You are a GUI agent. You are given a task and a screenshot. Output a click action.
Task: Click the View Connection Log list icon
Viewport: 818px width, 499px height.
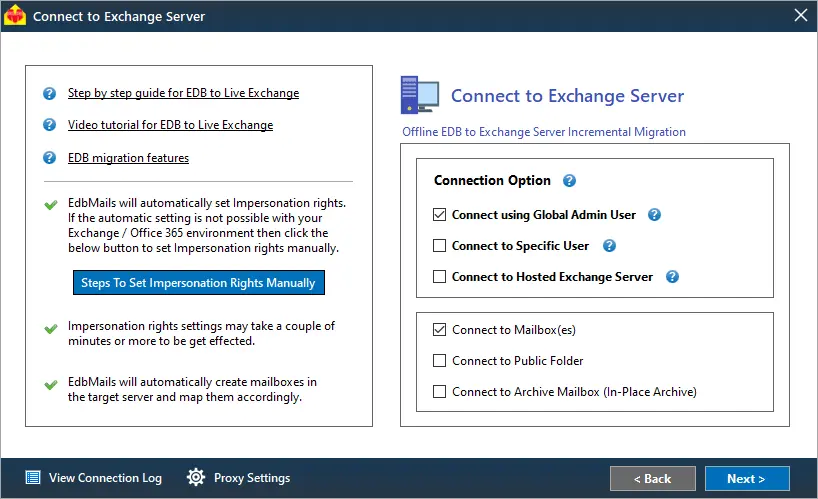pos(33,477)
